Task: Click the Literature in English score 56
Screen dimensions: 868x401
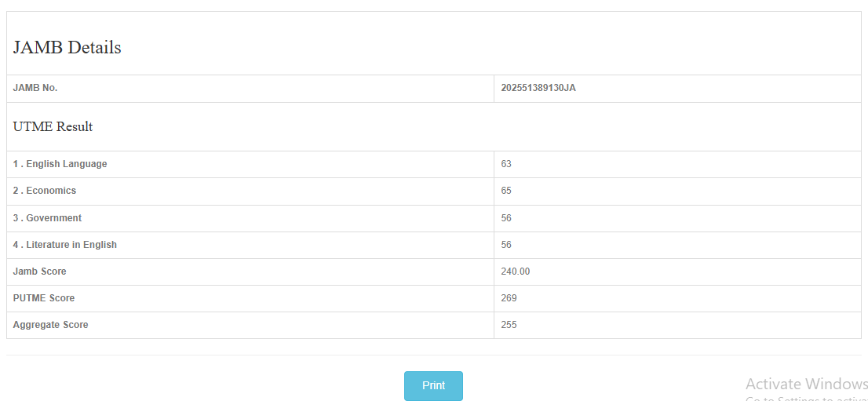Action: (506, 245)
